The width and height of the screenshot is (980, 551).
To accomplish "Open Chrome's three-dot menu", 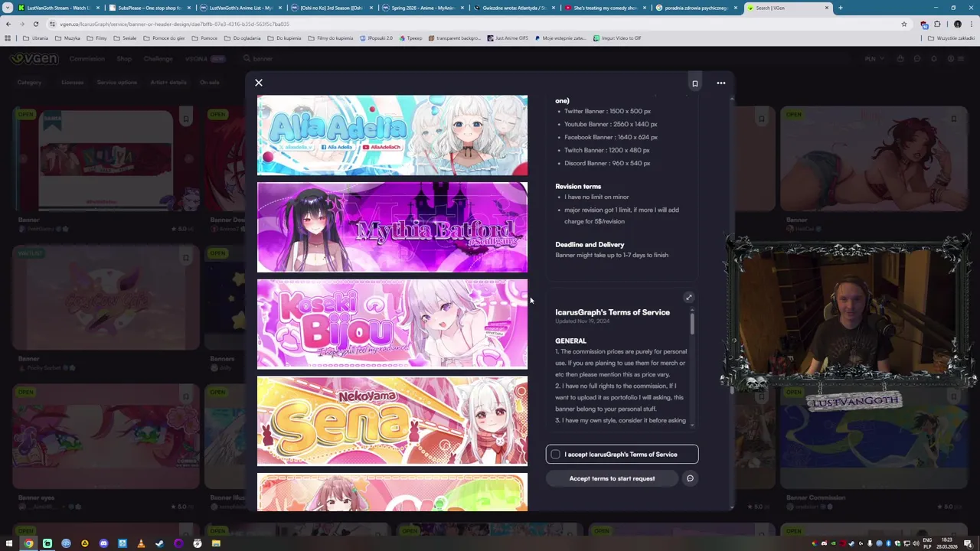I will pos(972,24).
